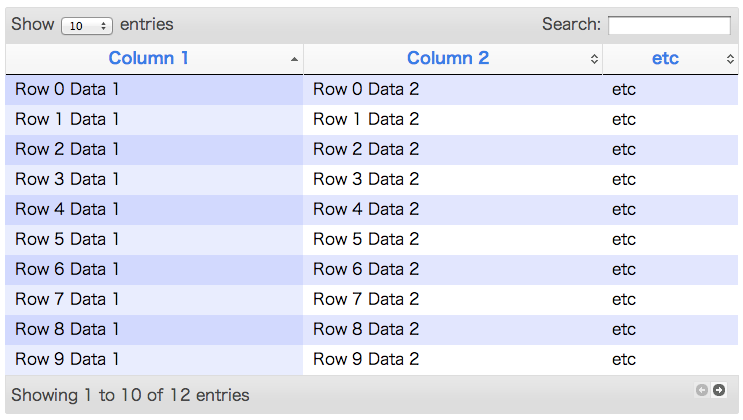Screen dimensions: 743x420
Task: Click the Row 9 Data 2 cell
Action: [x=366, y=360]
